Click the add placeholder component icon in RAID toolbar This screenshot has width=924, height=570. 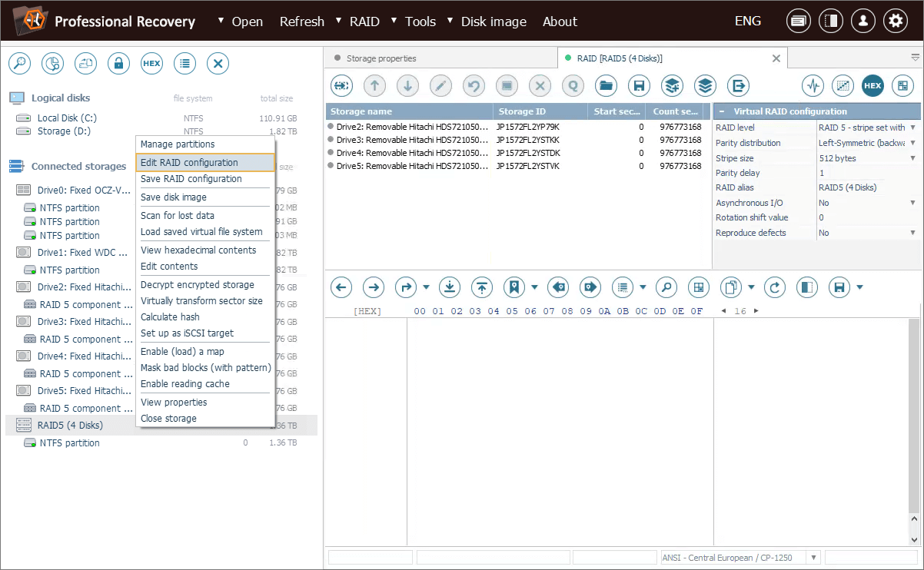[x=341, y=85]
